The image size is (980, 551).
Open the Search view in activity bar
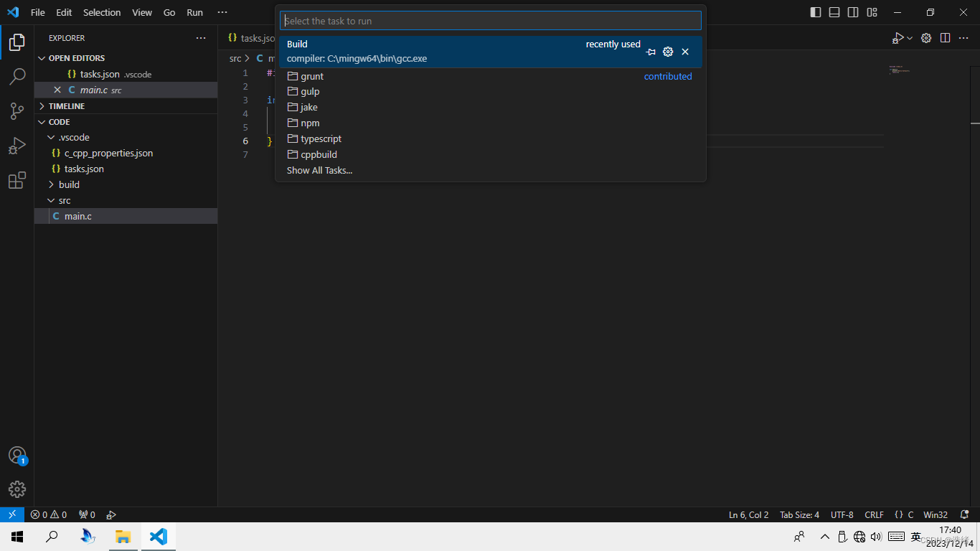[x=17, y=76]
